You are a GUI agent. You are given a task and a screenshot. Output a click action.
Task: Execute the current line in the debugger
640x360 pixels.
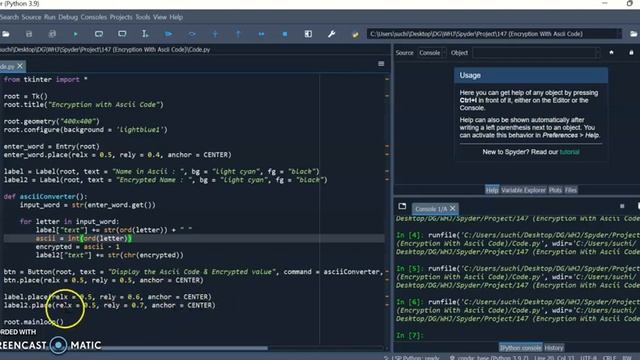point(192,34)
